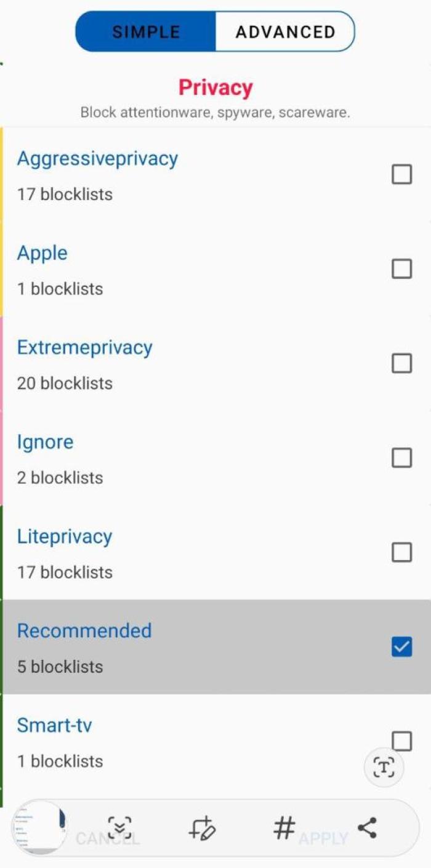Select the SIMPLE tab
This screenshot has width=431, height=868.
(x=145, y=31)
